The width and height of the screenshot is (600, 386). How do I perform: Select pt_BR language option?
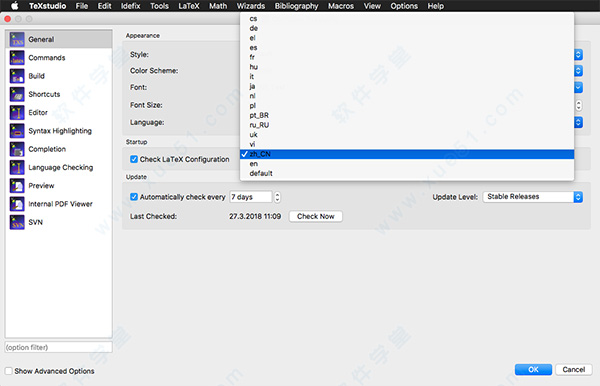pyautogui.click(x=407, y=115)
